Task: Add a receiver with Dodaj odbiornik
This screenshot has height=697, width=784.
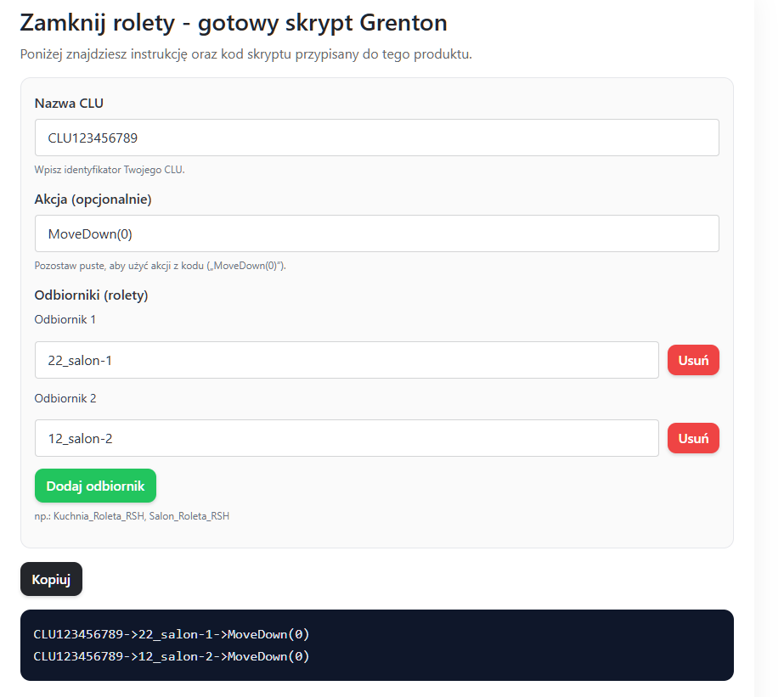Action: point(95,486)
